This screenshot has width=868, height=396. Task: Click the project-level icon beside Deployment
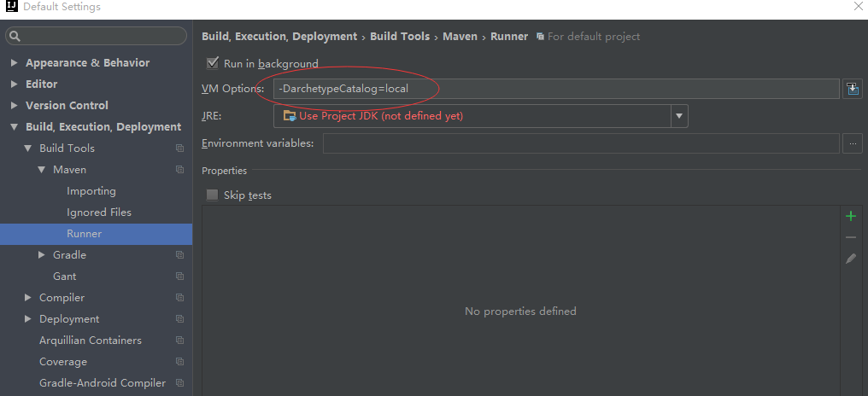[179, 319]
